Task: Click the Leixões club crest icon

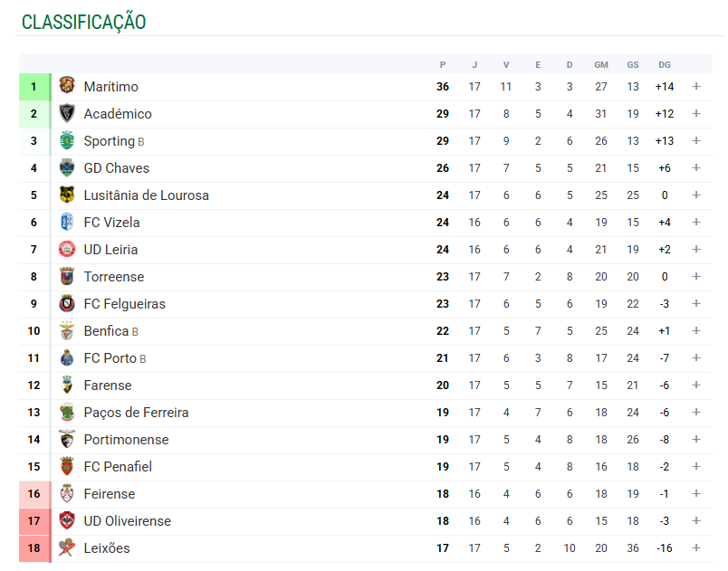Action: click(67, 547)
